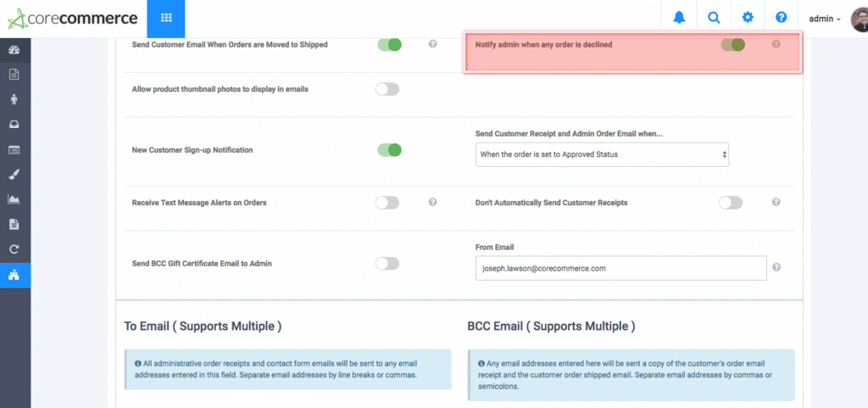
Task: Click help icon beside From Email field
Action: (x=776, y=267)
